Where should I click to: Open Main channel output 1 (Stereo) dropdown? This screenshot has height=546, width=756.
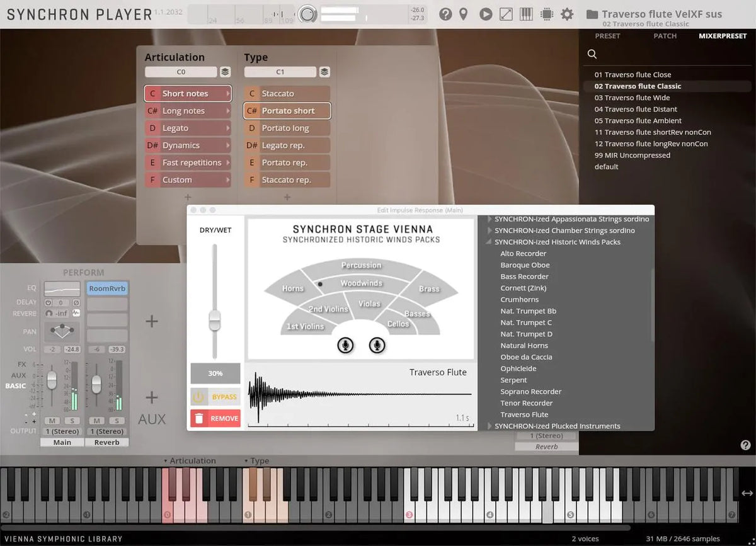(x=62, y=431)
